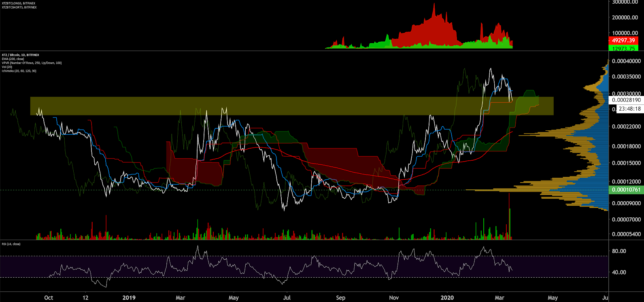This screenshot has width=644, height=302.
Task: Click the 0.00040000 price axis tick
Action: [x=626, y=61]
